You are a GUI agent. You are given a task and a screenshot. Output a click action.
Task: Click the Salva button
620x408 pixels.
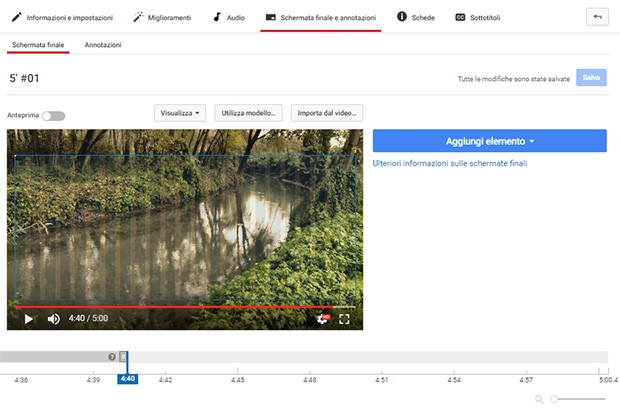coord(591,77)
